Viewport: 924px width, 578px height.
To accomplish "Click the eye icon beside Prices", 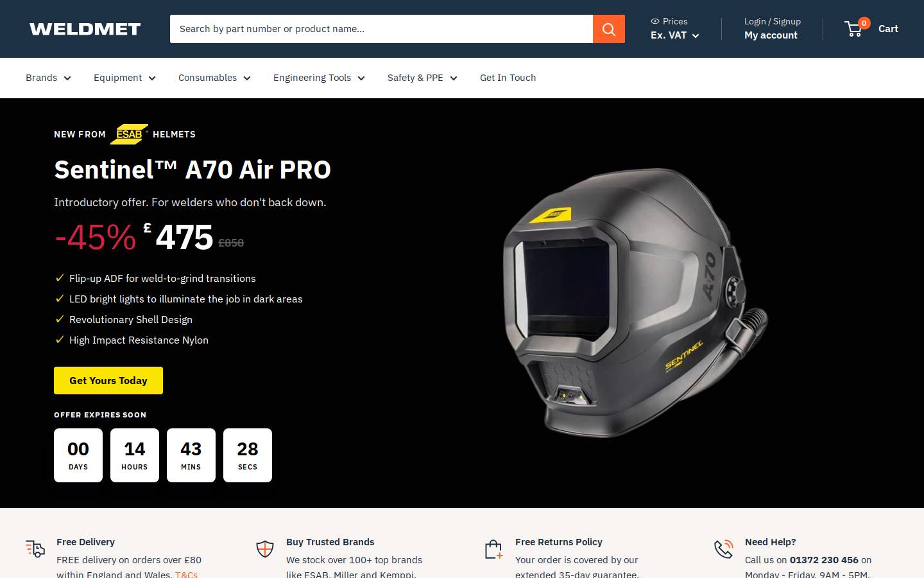I will (655, 21).
